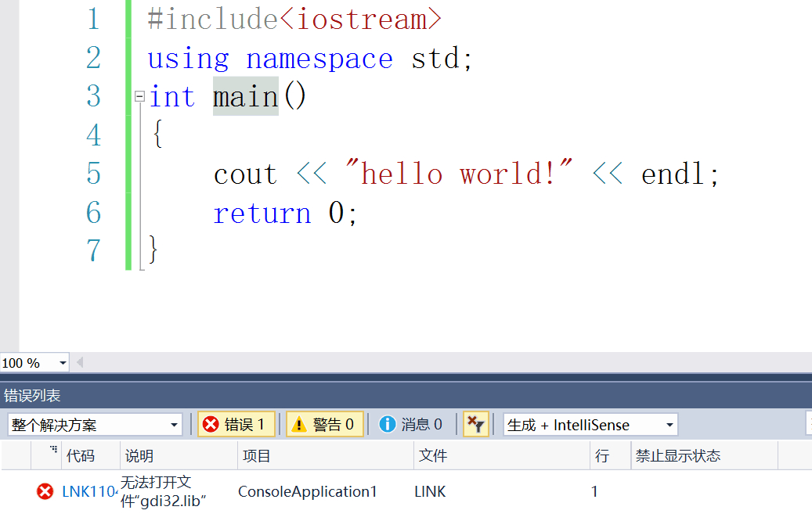Click the endl token on line 5

pyautogui.click(x=672, y=173)
